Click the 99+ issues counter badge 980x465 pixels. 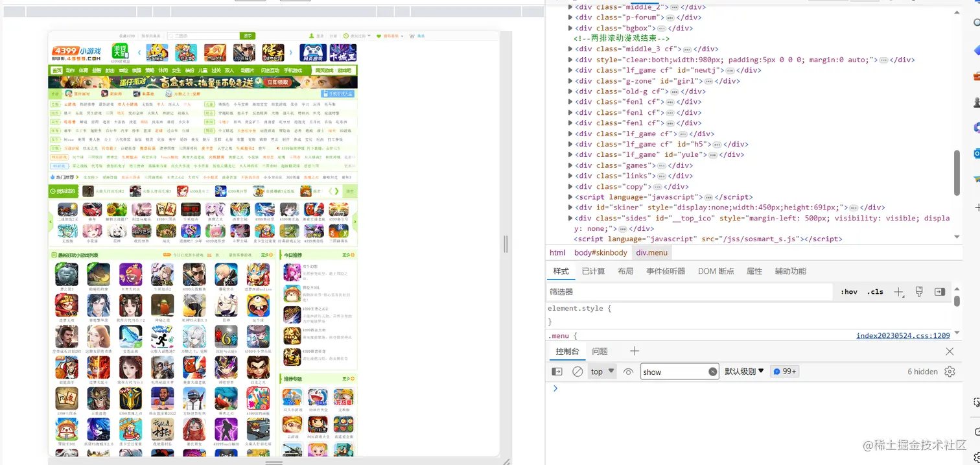784,372
